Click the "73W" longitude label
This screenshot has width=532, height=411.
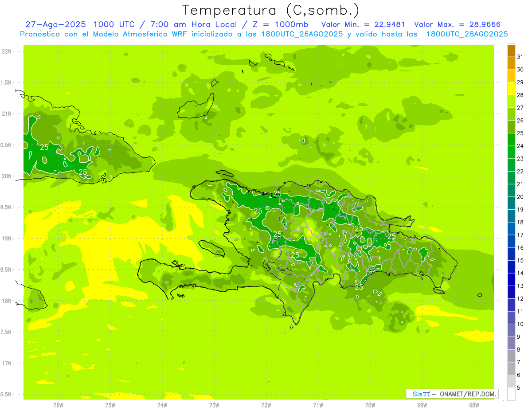point(214,405)
